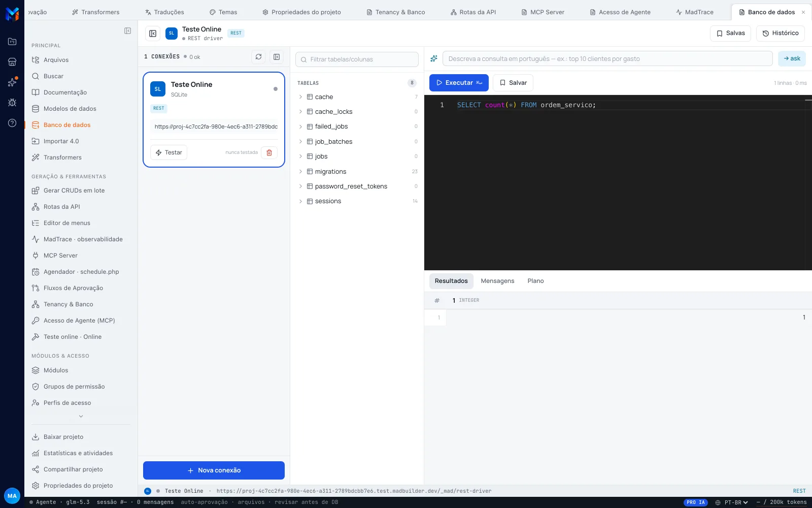The height and width of the screenshot is (508, 812).
Task: Open Grupos de permissão in sidebar
Action: 74,387
